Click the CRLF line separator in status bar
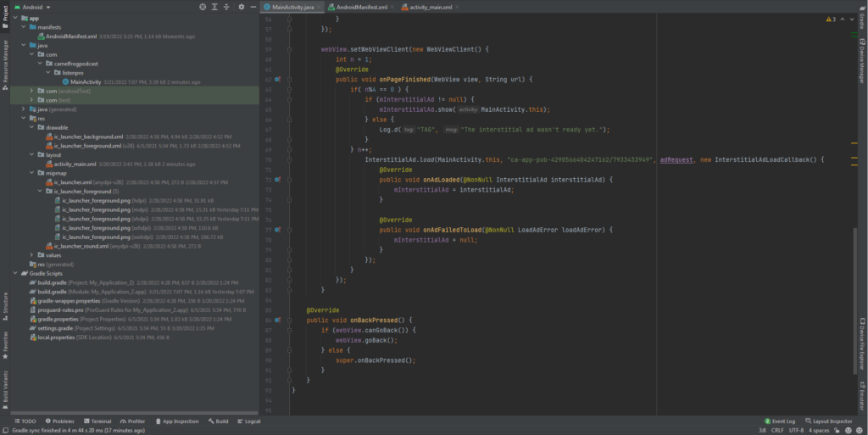 click(x=776, y=431)
